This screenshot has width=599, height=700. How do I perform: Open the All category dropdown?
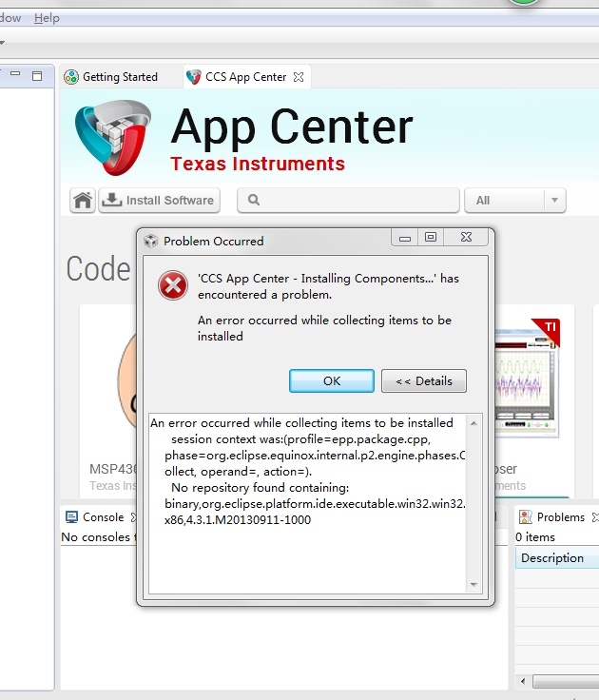point(515,200)
